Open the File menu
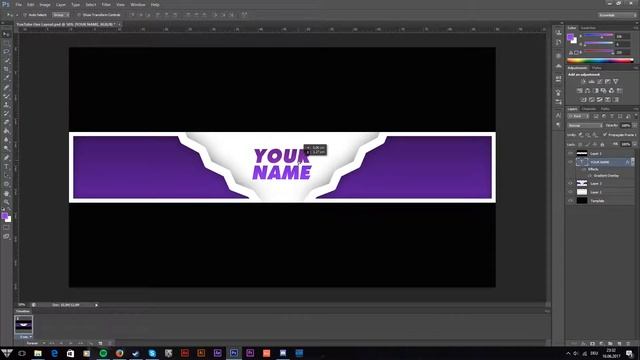Screen dimensions: 640x360 click(18, 4)
